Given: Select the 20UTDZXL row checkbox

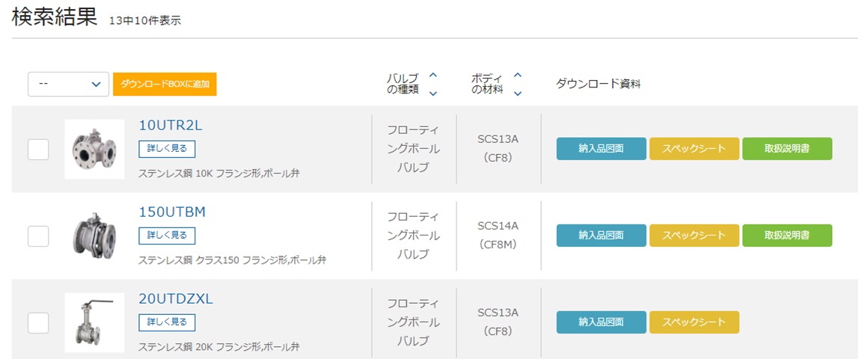Looking at the screenshot, I should click(38, 322).
